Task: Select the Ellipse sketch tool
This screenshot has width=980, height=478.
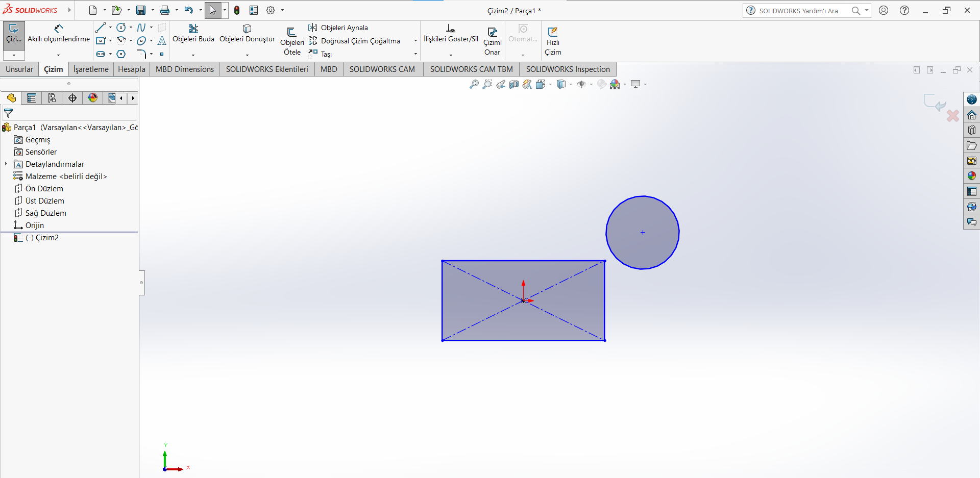Action: [x=141, y=40]
